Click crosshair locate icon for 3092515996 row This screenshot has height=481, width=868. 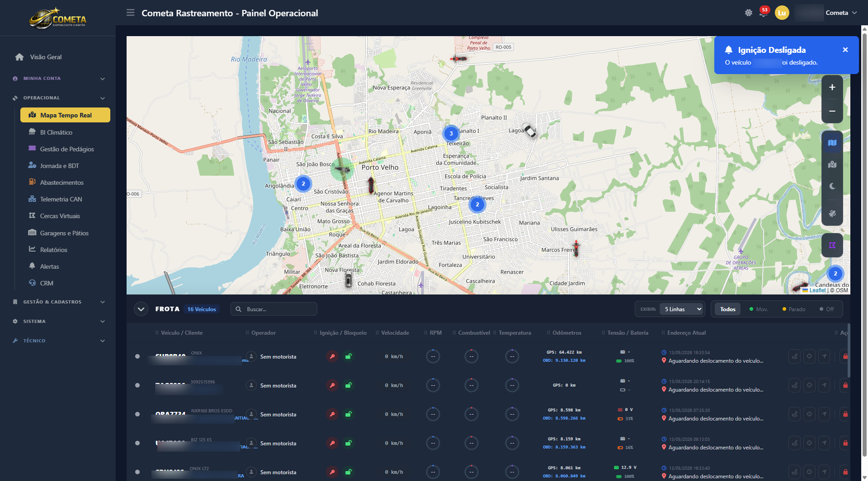click(809, 385)
